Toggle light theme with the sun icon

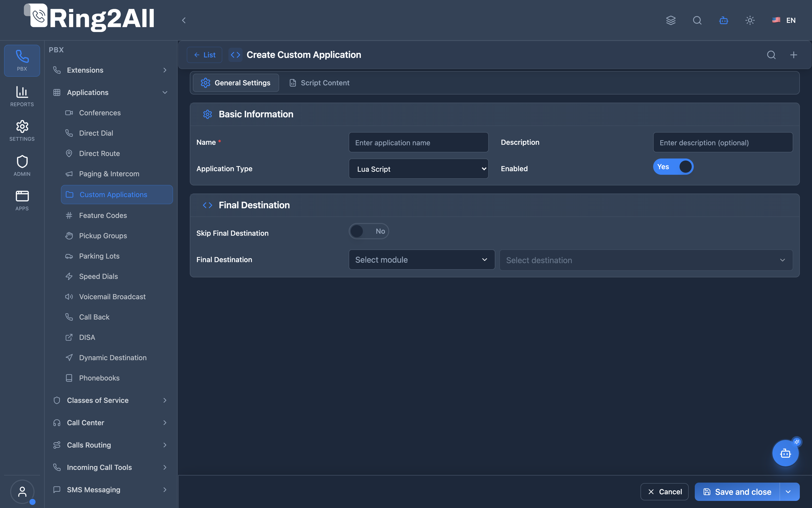(750, 20)
